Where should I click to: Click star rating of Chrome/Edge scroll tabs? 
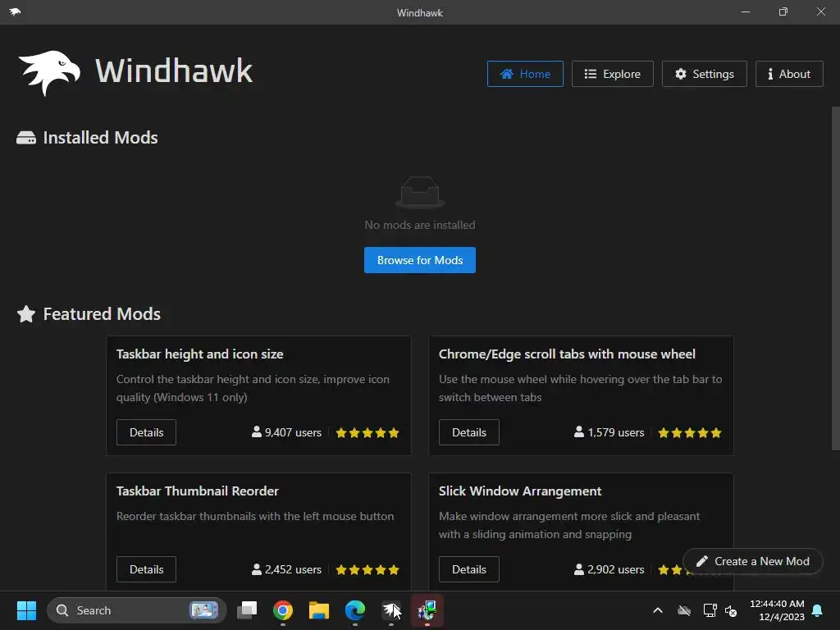click(690, 433)
